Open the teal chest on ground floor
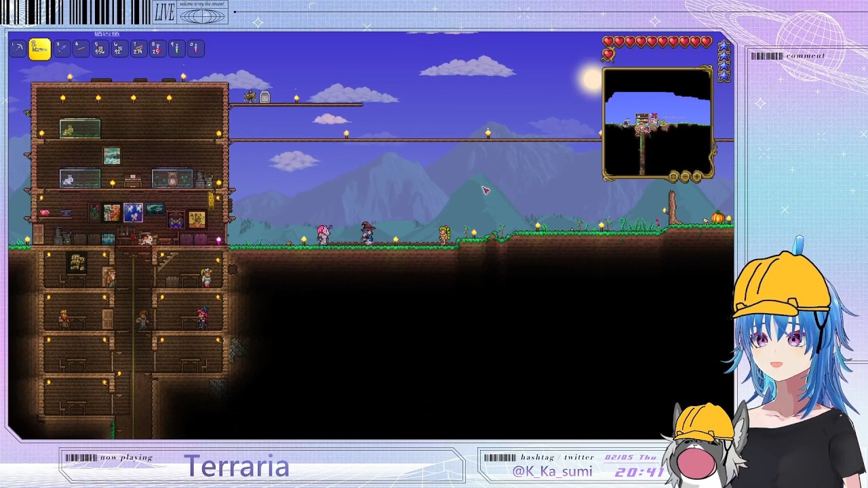The image size is (868, 488). coord(108,239)
